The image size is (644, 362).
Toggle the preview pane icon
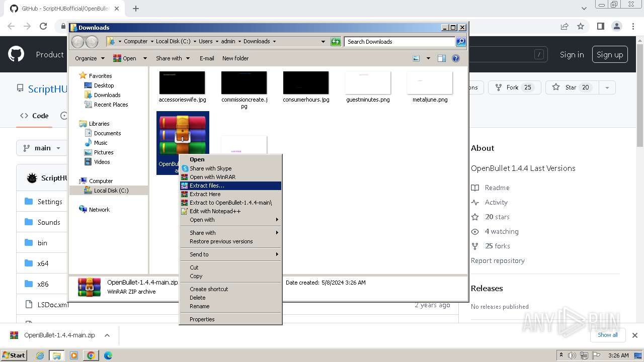442,58
